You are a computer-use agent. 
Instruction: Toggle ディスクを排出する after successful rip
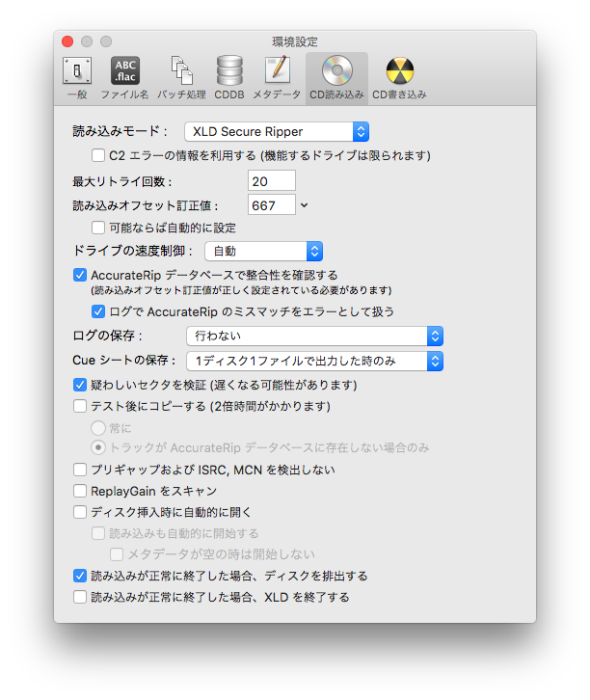[x=80, y=576]
